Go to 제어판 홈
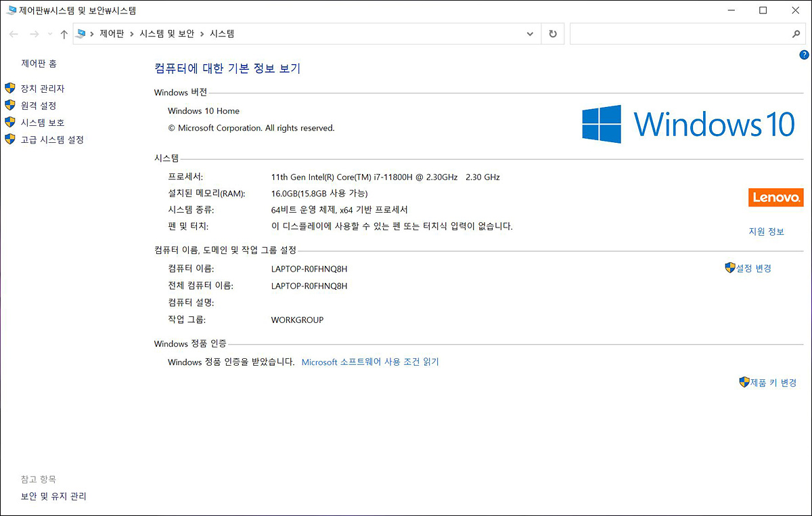The image size is (812, 516). pyautogui.click(x=39, y=64)
